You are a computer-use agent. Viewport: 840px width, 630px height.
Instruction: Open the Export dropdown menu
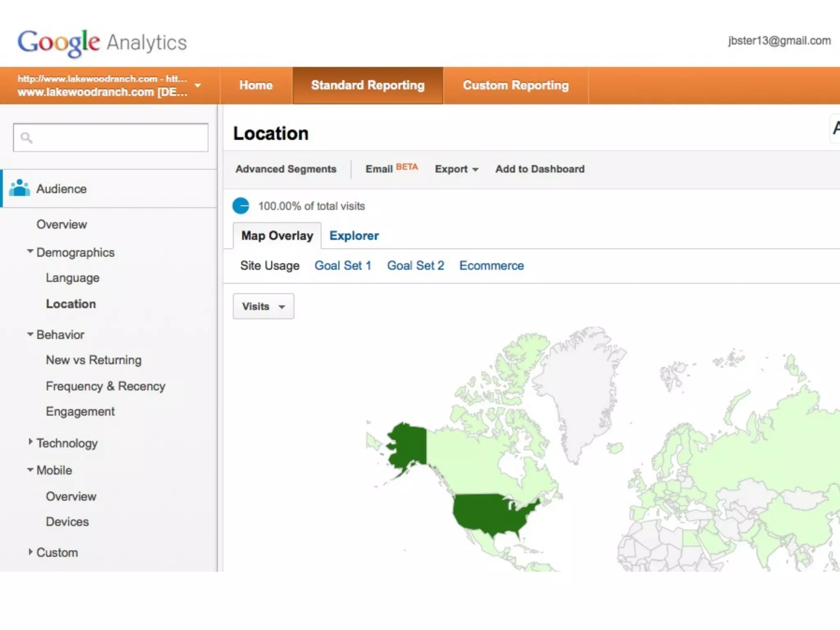point(457,169)
